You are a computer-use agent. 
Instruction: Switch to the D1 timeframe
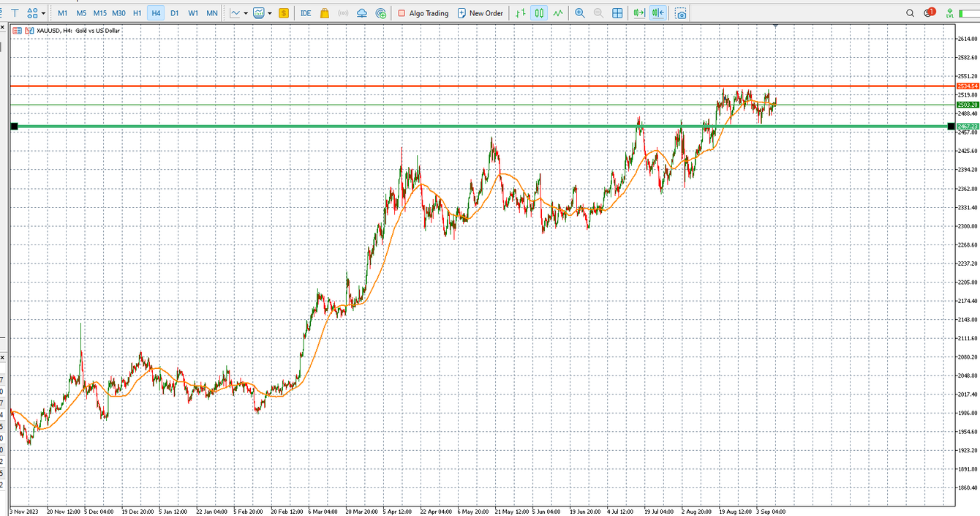[x=175, y=12]
